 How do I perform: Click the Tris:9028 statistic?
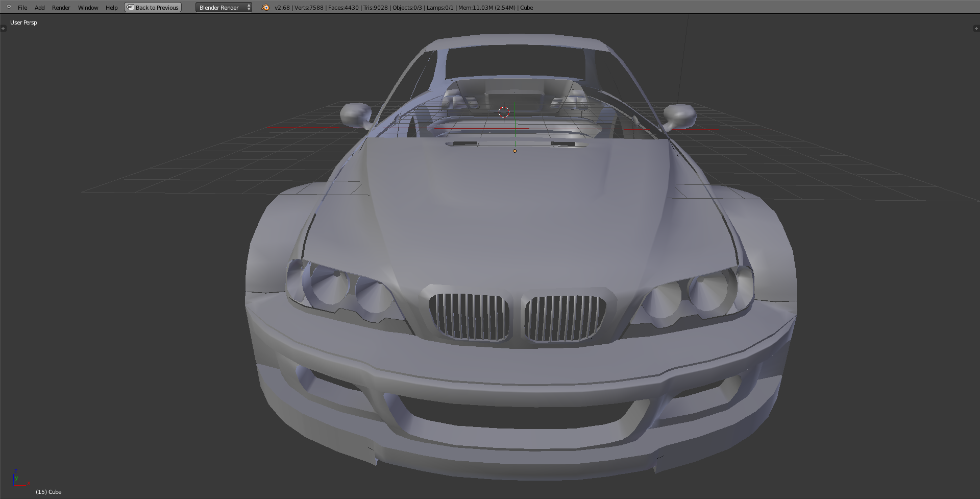coord(376,8)
